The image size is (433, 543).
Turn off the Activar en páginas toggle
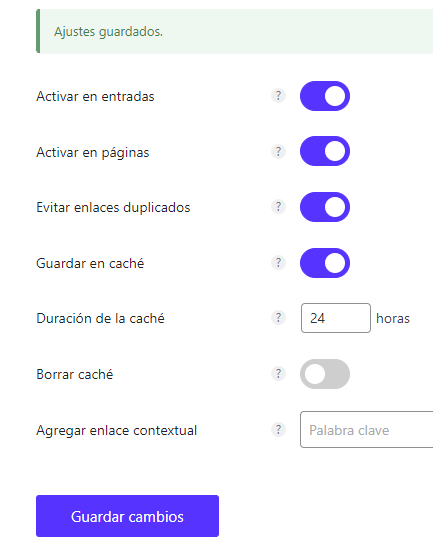tap(325, 151)
